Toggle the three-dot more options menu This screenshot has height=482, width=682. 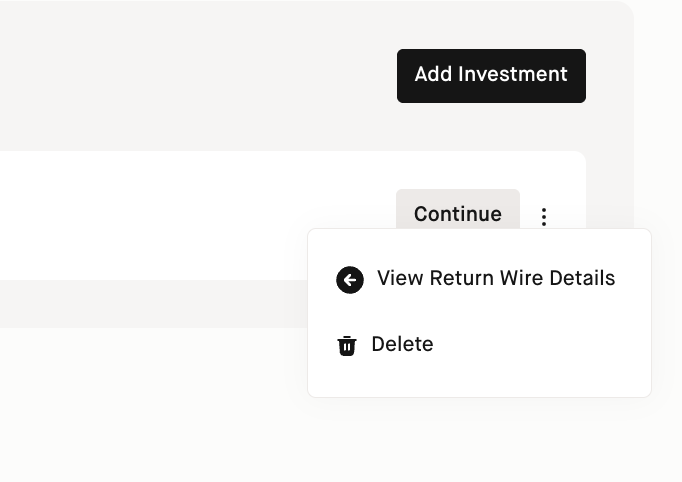(544, 216)
